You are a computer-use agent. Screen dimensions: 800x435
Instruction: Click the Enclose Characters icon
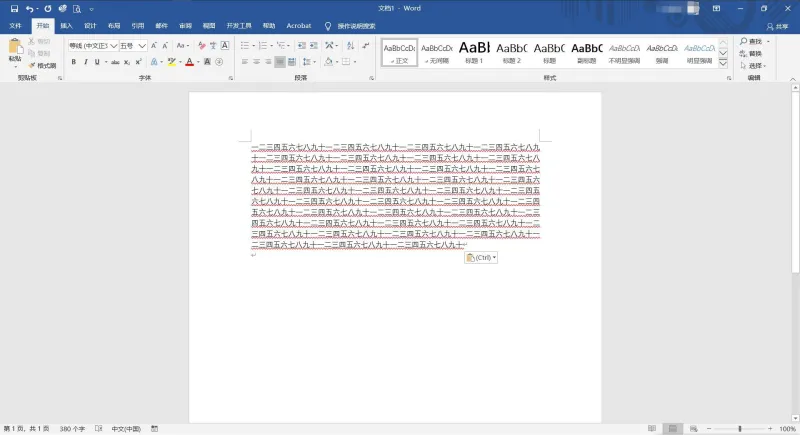click(219, 62)
